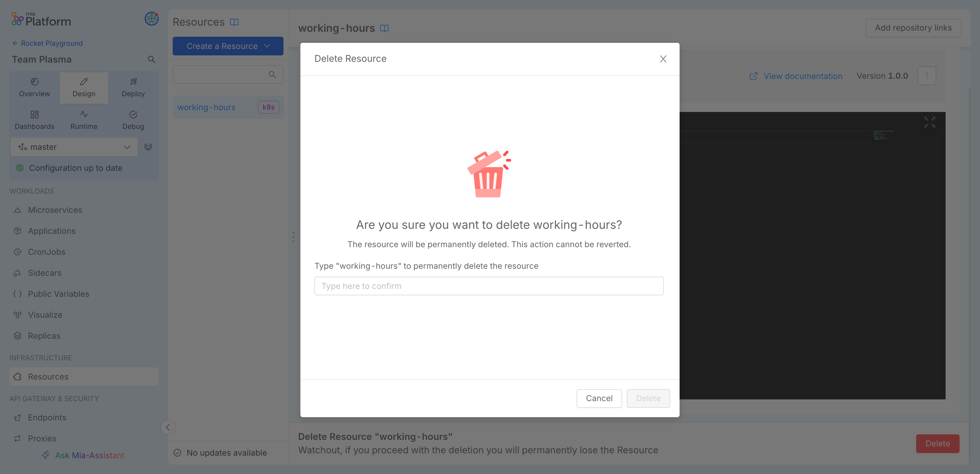Image resolution: width=980 pixels, height=474 pixels.
Task: Switch to the Deploy section
Action: (x=133, y=87)
